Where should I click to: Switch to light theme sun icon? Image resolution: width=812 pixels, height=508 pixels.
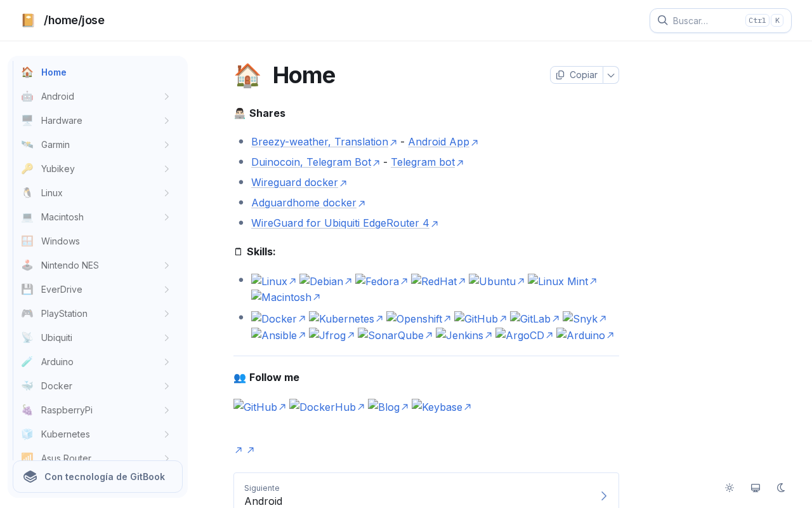(x=730, y=488)
